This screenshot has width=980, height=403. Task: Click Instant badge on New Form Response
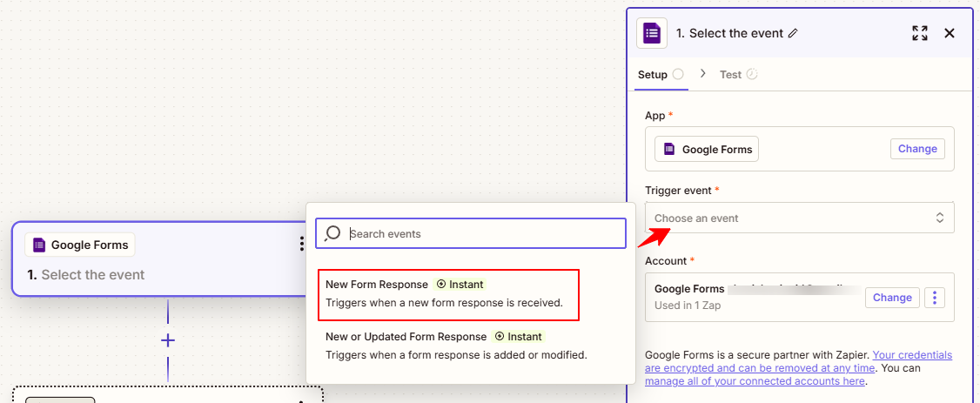460,285
